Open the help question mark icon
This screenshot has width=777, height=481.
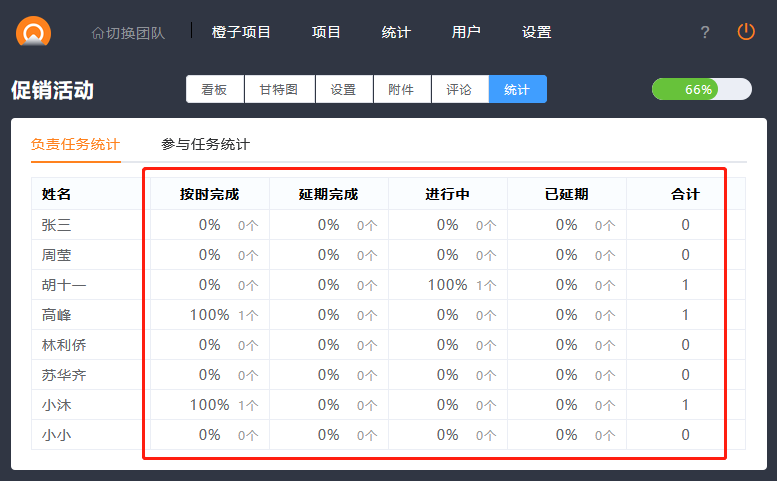pyautogui.click(x=704, y=32)
